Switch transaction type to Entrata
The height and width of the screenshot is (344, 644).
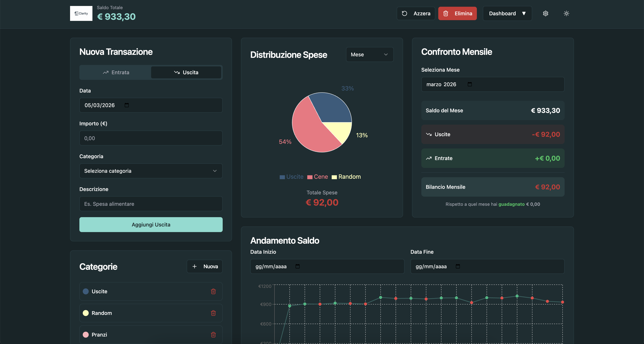116,72
